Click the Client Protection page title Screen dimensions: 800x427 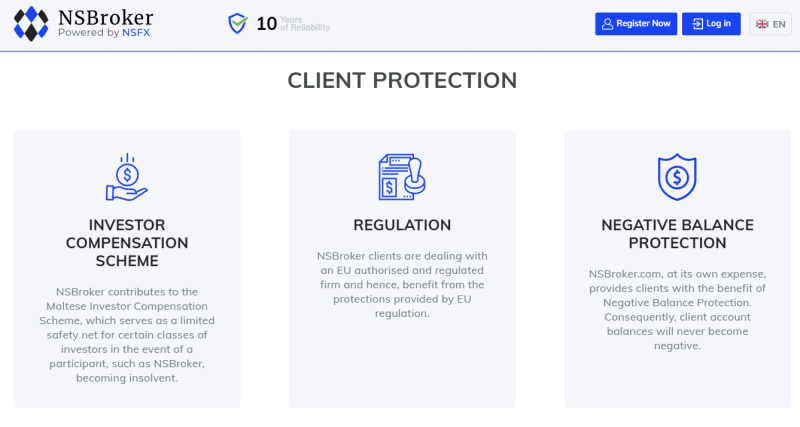coord(402,80)
